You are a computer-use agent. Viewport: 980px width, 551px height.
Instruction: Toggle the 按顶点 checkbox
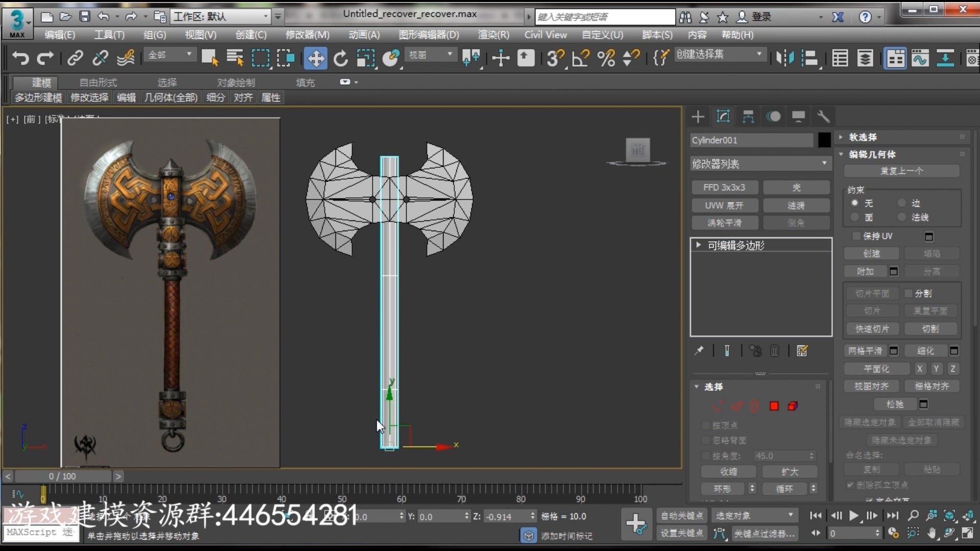click(x=705, y=425)
